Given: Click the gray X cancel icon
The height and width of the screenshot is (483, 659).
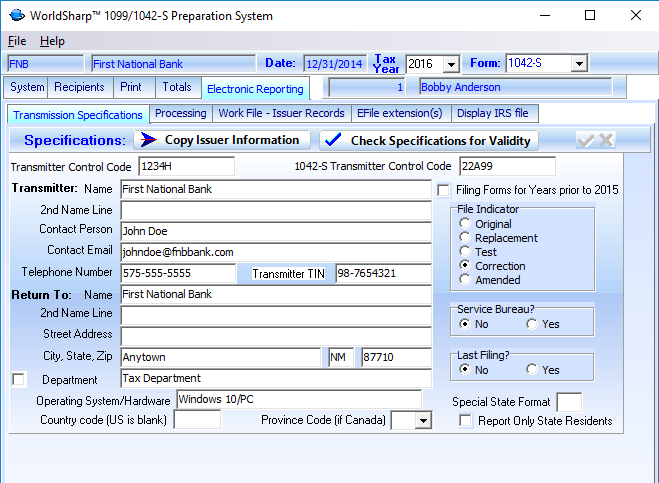Looking at the screenshot, I should [x=606, y=140].
